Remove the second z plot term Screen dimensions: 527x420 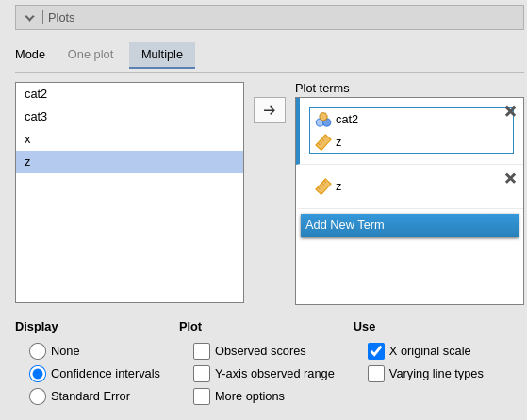click(x=510, y=178)
